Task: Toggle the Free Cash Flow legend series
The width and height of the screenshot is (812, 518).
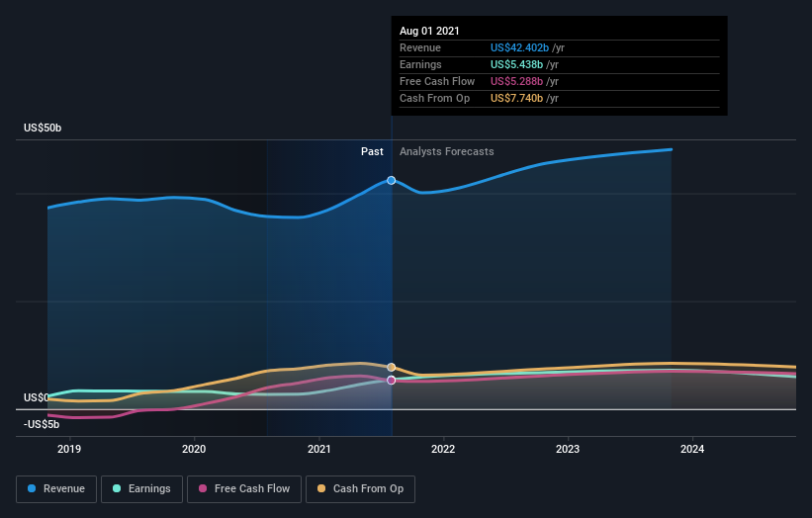Action: 243,488
